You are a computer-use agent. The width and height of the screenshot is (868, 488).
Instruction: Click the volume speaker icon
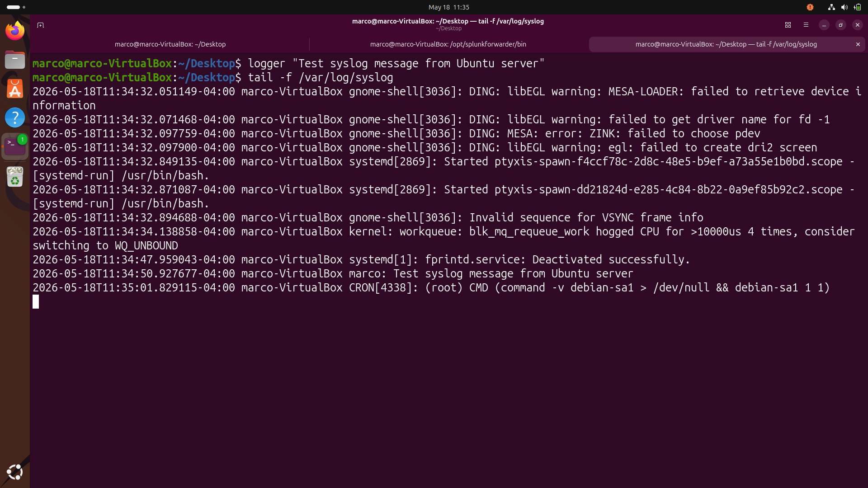(x=844, y=7)
